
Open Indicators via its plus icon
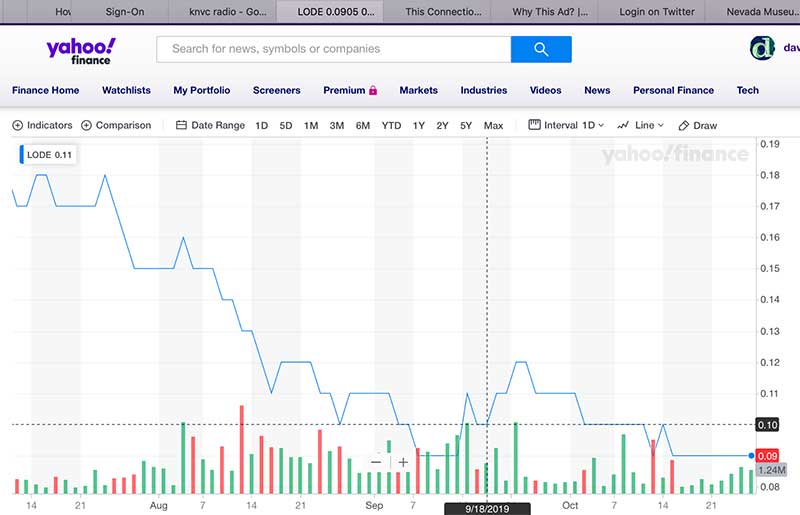(x=18, y=126)
